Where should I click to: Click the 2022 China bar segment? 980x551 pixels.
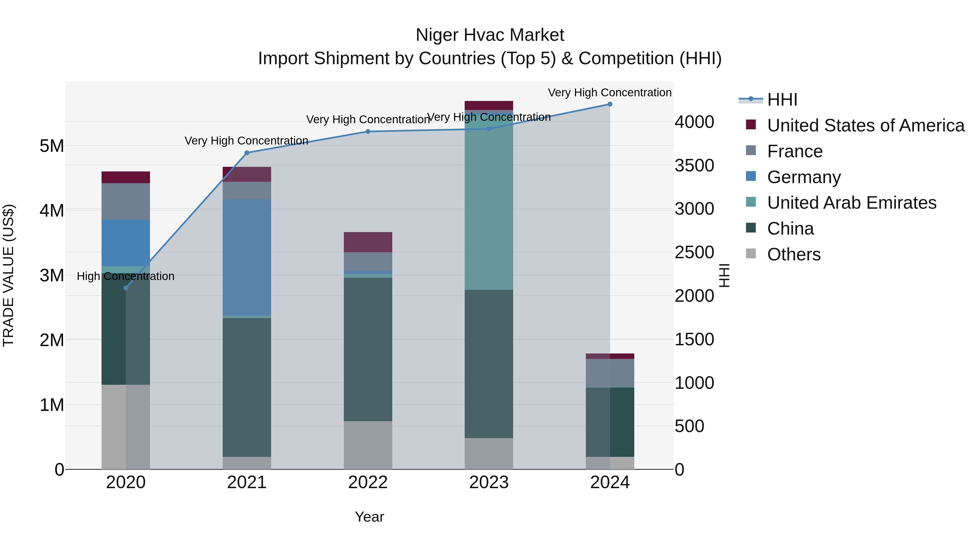(x=368, y=349)
